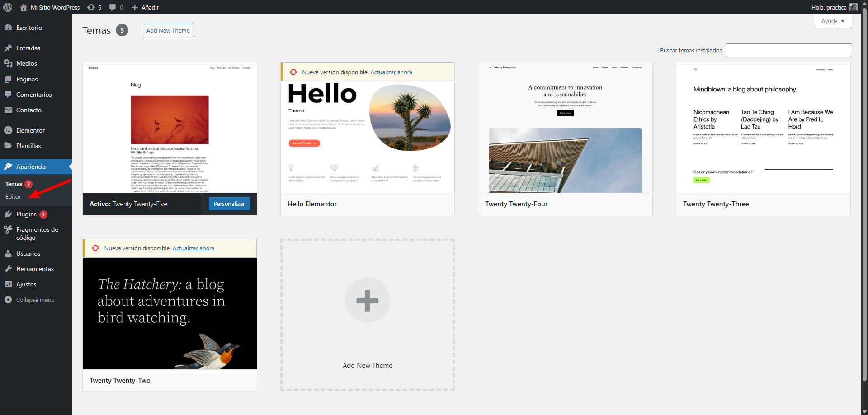This screenshot has height=415, width=868.
Task: Click the Twenty Twenty-Two theme name
Action: (x=120, y=381)
